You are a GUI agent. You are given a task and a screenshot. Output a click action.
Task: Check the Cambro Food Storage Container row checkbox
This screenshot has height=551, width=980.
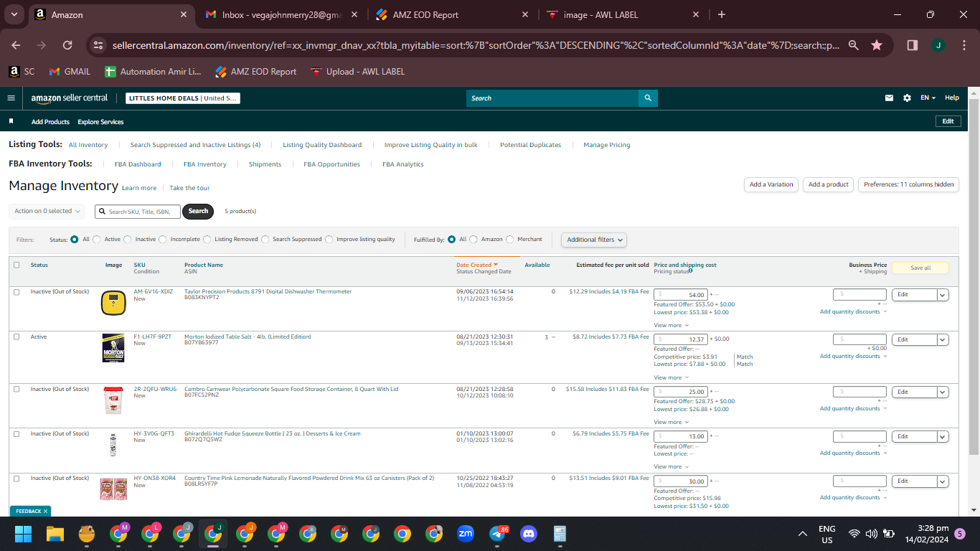click(x=17, y=389)
